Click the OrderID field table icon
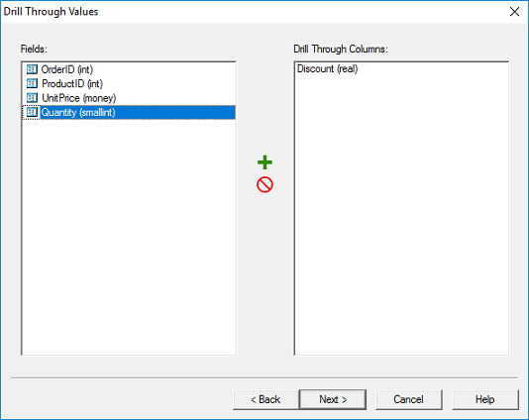Image resolution: width=529 pixels, height=420 pixels. (32, 69)
